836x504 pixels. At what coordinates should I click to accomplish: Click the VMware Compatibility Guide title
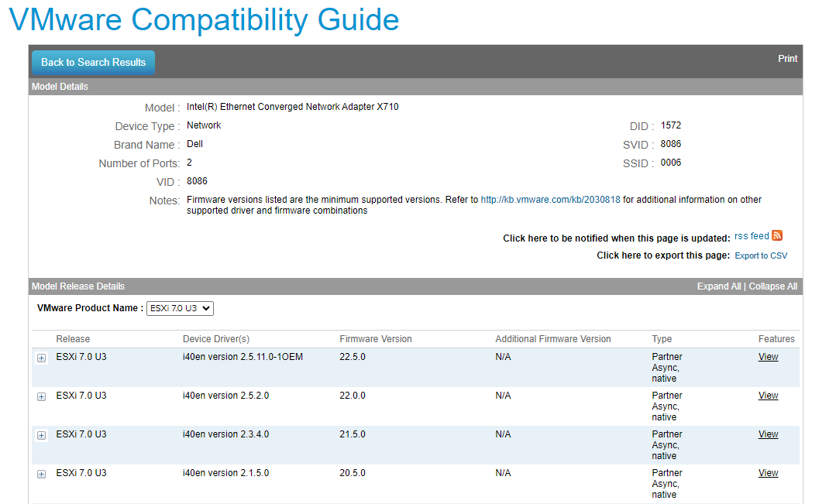point(203,19)
